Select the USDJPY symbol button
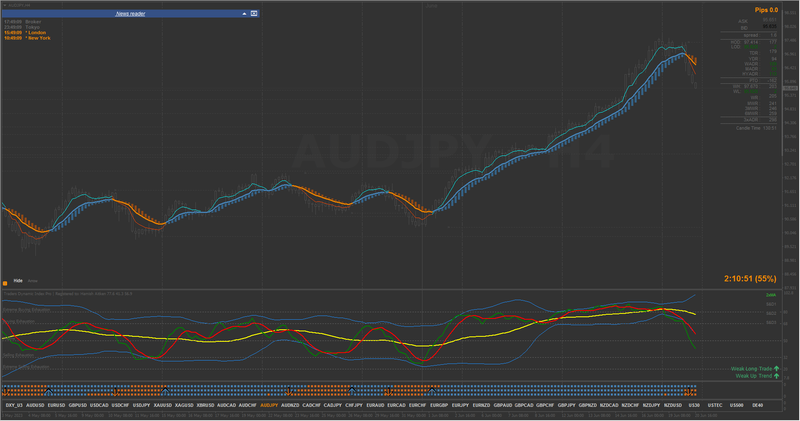This screenshot has width=800, height=421. pos(141,405)
